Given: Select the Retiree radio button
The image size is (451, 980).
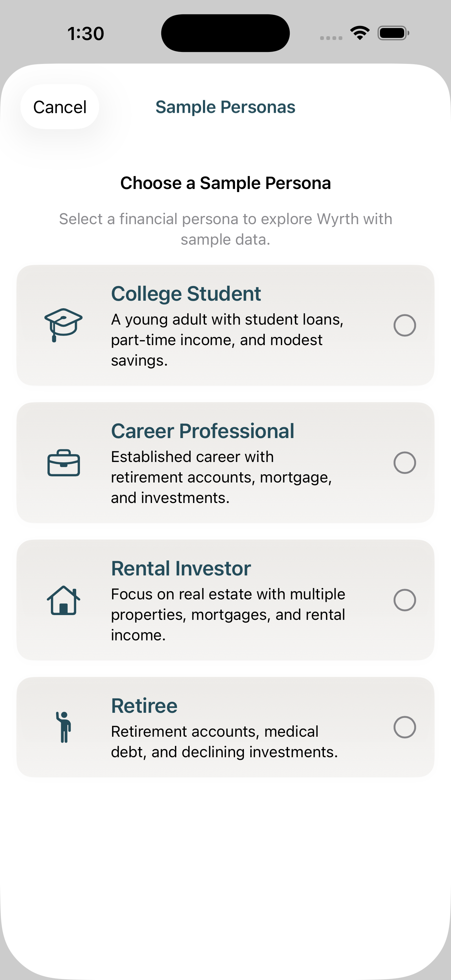Looking at the screenshot, I should 405,727.
